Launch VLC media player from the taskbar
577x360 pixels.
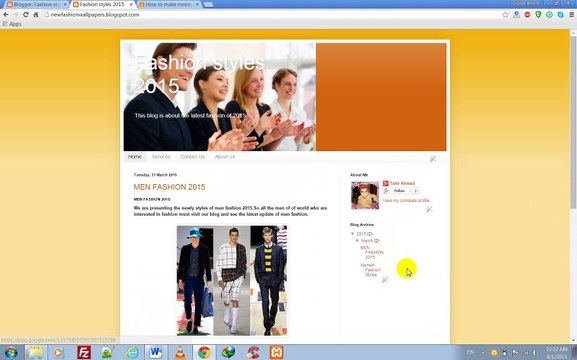pyautogui.click(x=180, y=352)
